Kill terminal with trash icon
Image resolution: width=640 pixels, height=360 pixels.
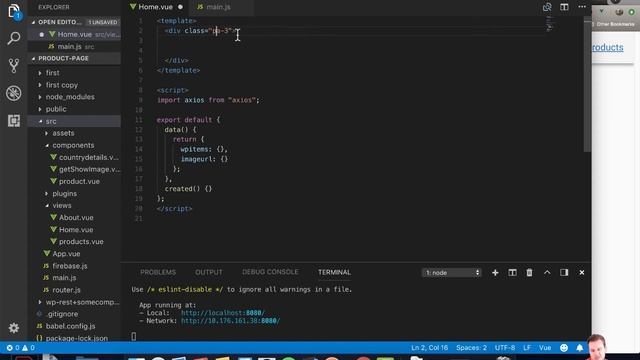coord(529,272)
